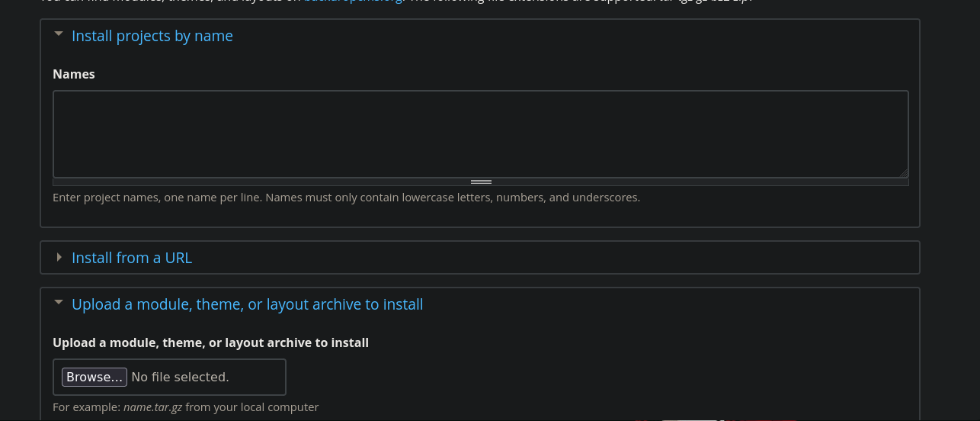
Task: Click the Names textarea corner resize handle
Action: (x=904, y=173)
